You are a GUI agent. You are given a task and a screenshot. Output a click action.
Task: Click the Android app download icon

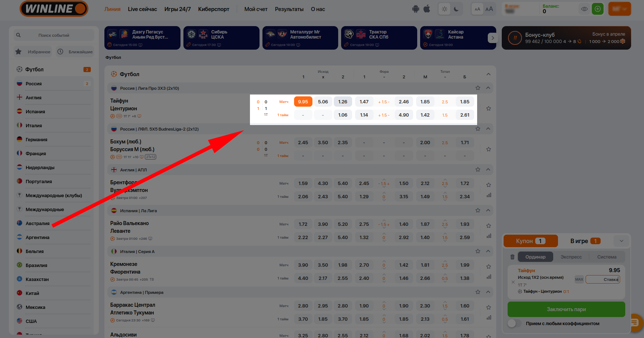point(416,9)
